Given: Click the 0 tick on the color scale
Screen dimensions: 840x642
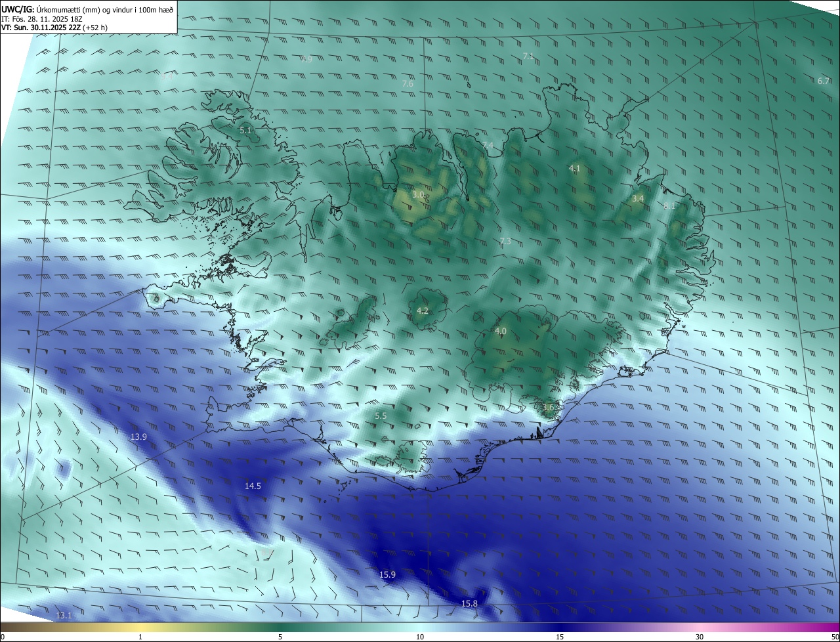Looking at the screenshot, I should (x=3, y=637).
